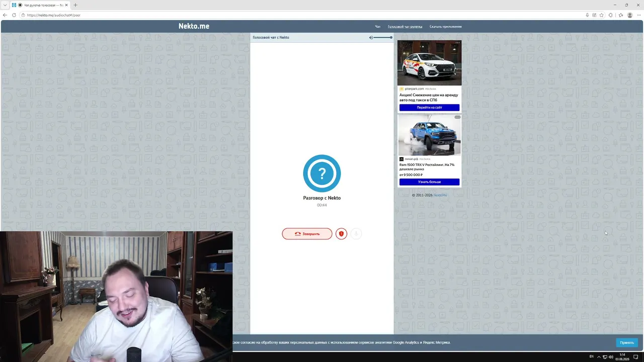Click the site info lock icon
The width and height of the screenshot is (644, 362).
point(23,15)
